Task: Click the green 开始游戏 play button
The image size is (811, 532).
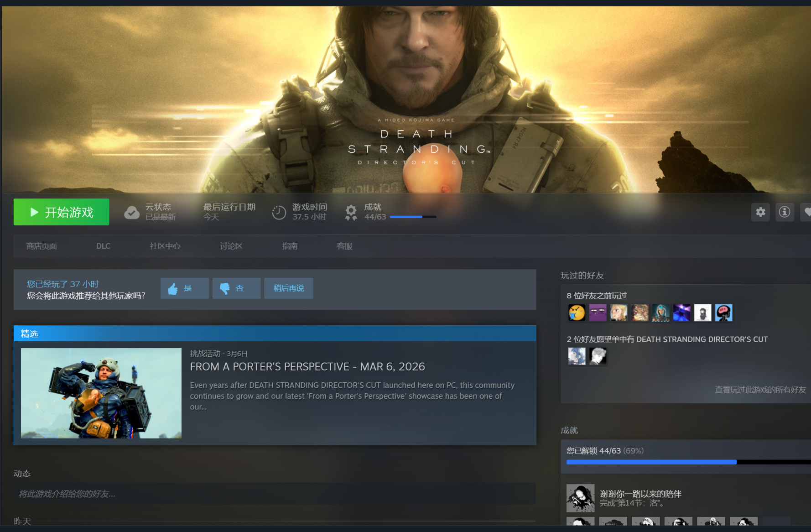Action: point(61,212)
